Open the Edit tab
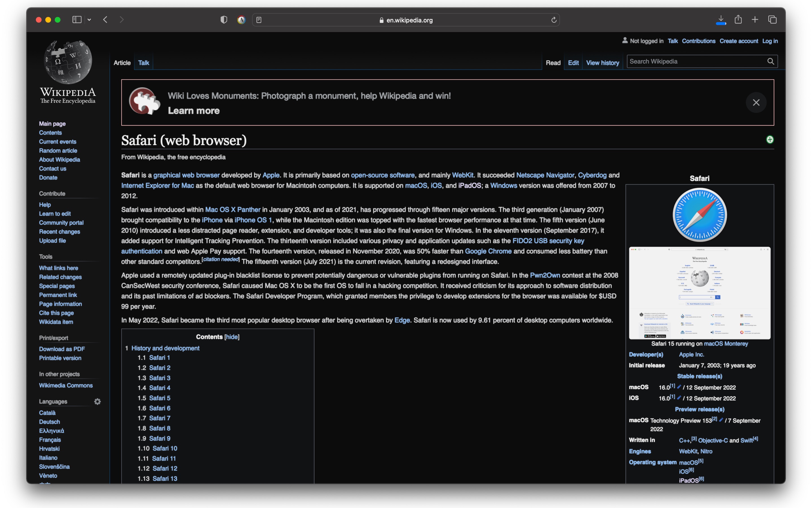812x508 pixels. tap(573, 63)
